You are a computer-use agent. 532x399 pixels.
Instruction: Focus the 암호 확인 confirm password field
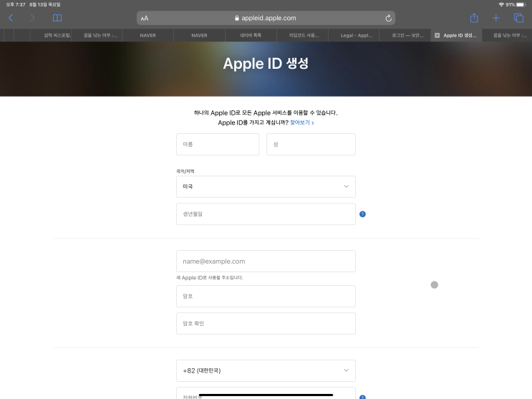point(266,323)
